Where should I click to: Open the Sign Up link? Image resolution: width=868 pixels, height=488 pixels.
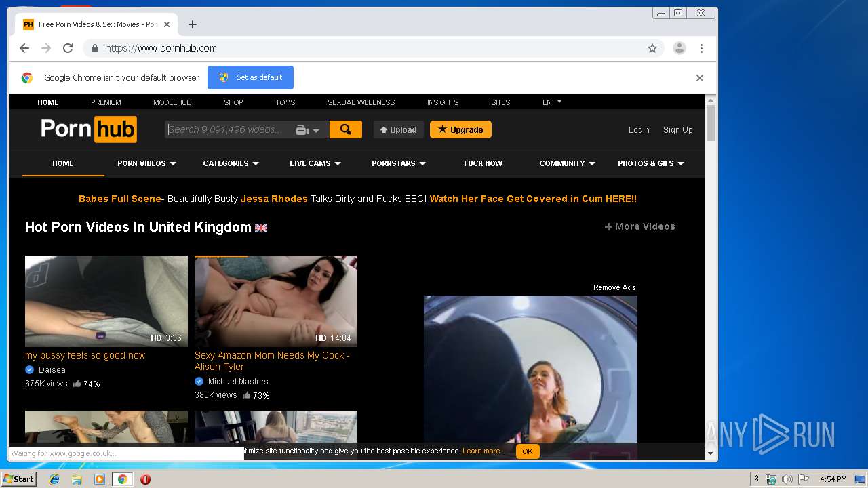[677, 130]
